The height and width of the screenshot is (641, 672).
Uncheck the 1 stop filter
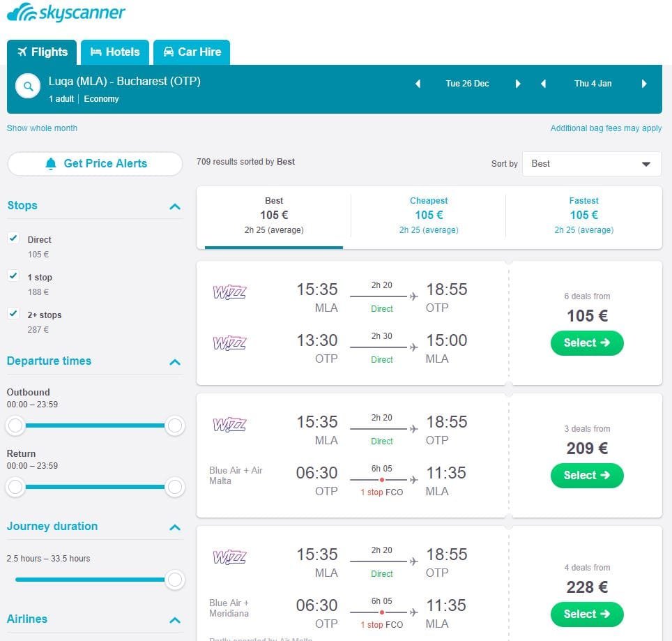(x=13, y=276)
